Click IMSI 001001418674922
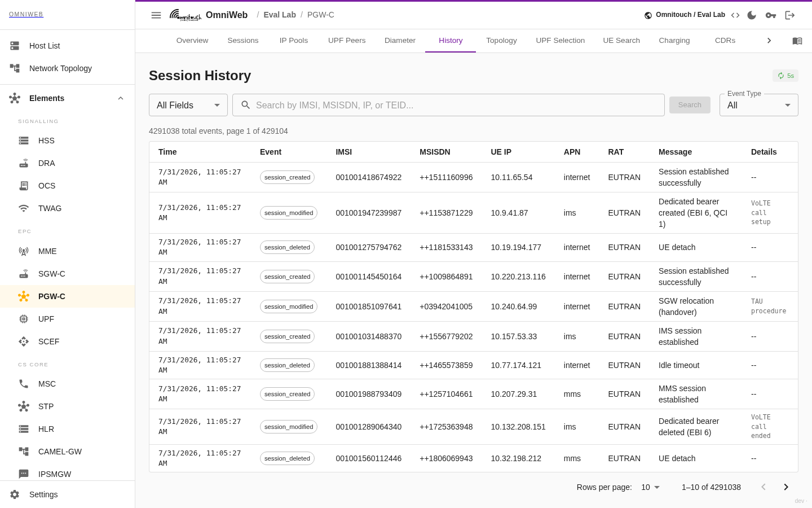 [x=369, y=177]
